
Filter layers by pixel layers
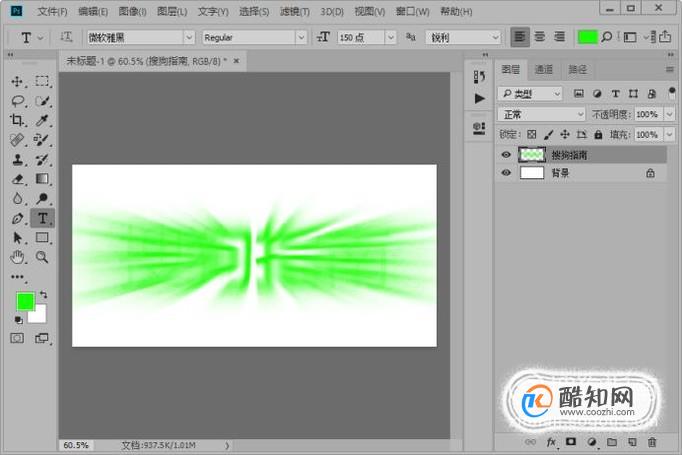578,94
